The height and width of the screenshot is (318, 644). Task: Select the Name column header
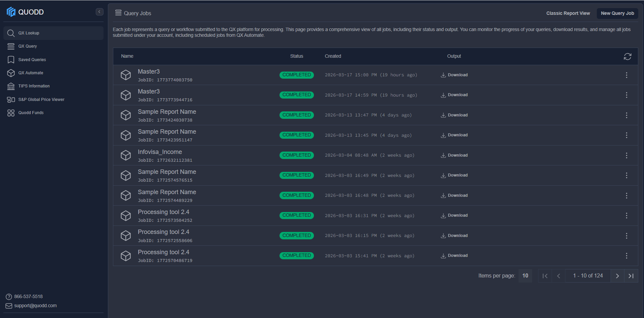(x=127, y=56)
